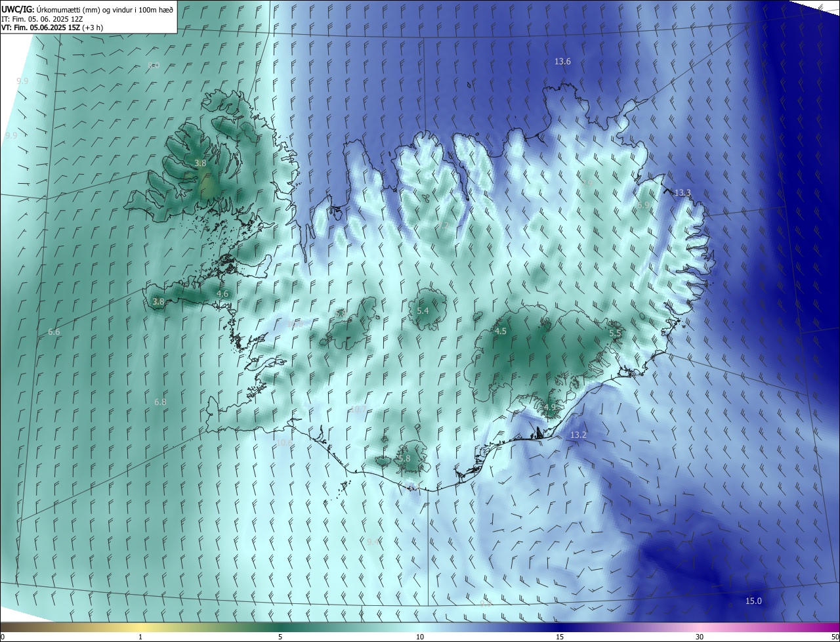Image resolution: width=840 pixels, height=642 pixels.
Task: Click the 5.4 value on the glacier outline
Action: (x=423, y=310)
